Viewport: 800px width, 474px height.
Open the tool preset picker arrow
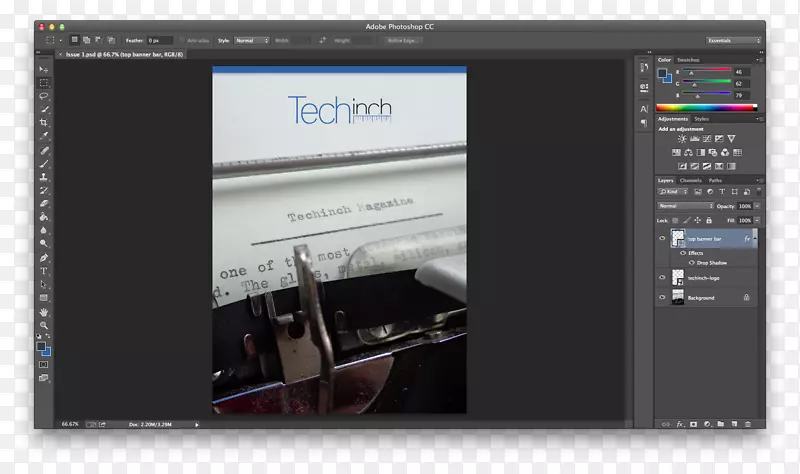tap(61, 40)
